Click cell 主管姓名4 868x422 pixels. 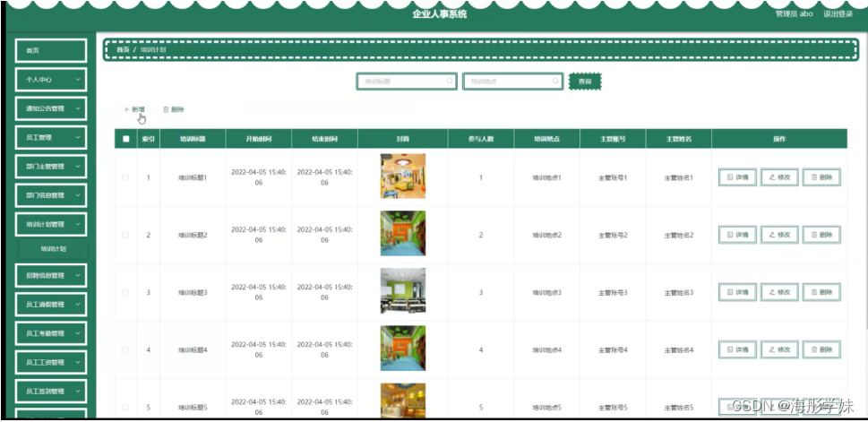[x=679, y=350]
